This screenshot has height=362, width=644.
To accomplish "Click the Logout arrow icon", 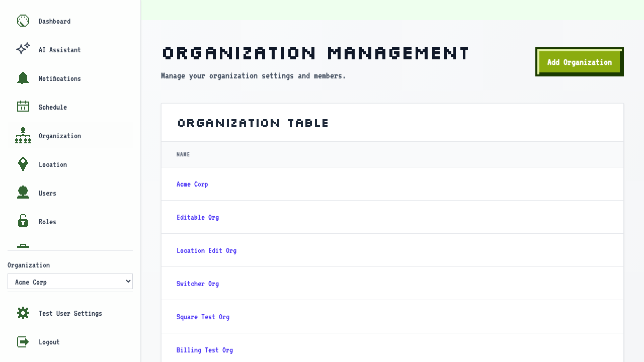I will click(23, 342).
